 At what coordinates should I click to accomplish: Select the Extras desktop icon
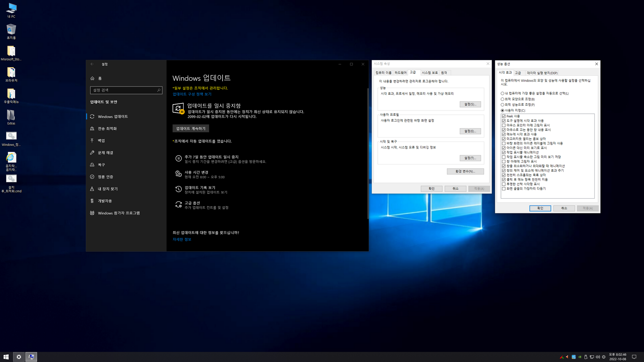click(x=11, y=117)
